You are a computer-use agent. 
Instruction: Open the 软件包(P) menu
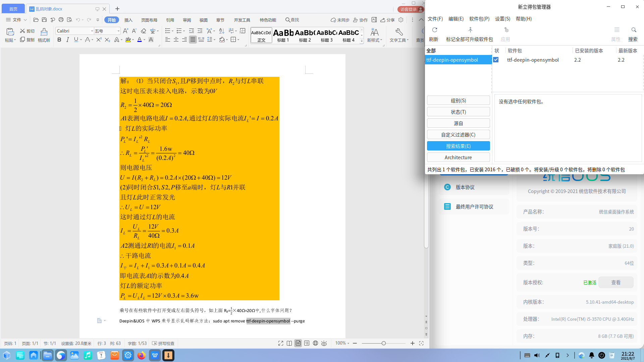(x=479, y=19)
